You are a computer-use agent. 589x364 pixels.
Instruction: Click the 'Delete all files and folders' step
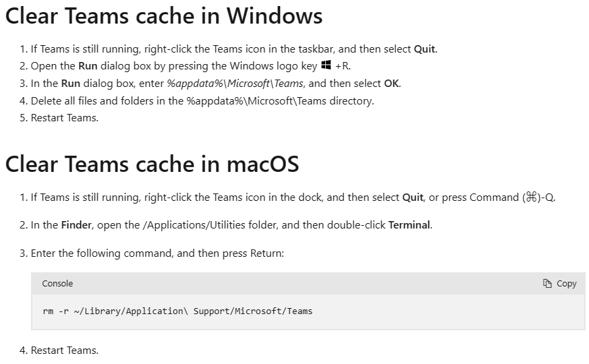coord(202,101)
